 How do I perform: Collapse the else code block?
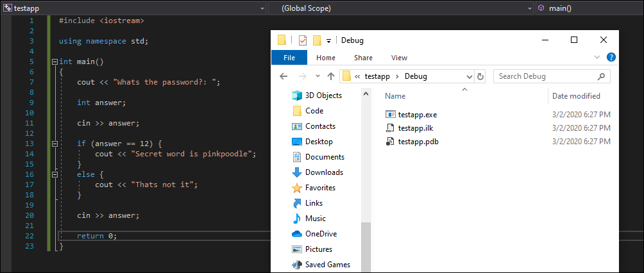pyautogui.click(x=55, y=175)
